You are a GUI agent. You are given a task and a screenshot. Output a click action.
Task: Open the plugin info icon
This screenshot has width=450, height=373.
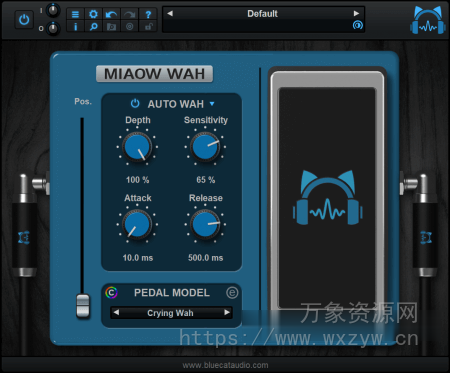pos(76,26)
